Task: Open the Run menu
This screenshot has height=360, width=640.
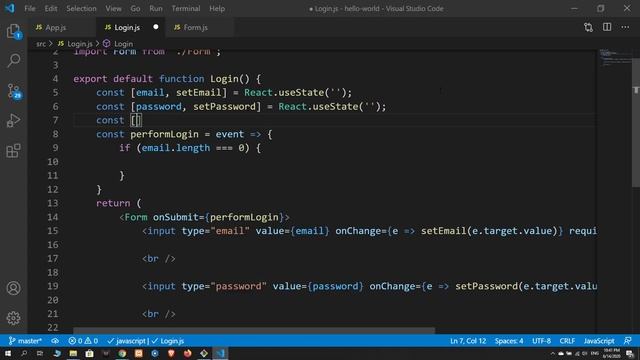Action: [156, 8]
